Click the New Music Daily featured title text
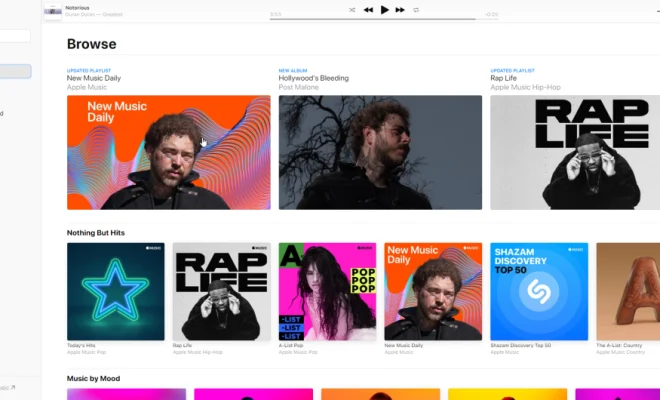Screen dimensions: 660x400 click(94, 78)
